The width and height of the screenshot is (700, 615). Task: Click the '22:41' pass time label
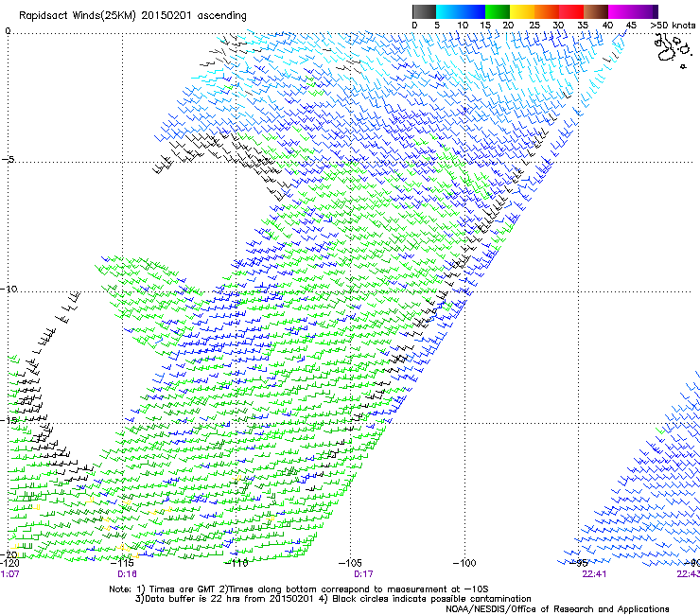click(594, 574)
